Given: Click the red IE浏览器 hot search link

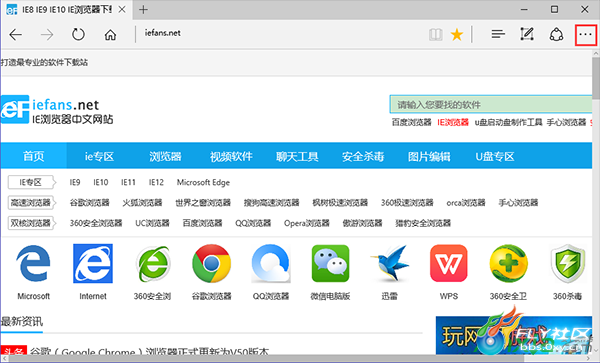Looking at the screenshot, I should pos(453,122).
